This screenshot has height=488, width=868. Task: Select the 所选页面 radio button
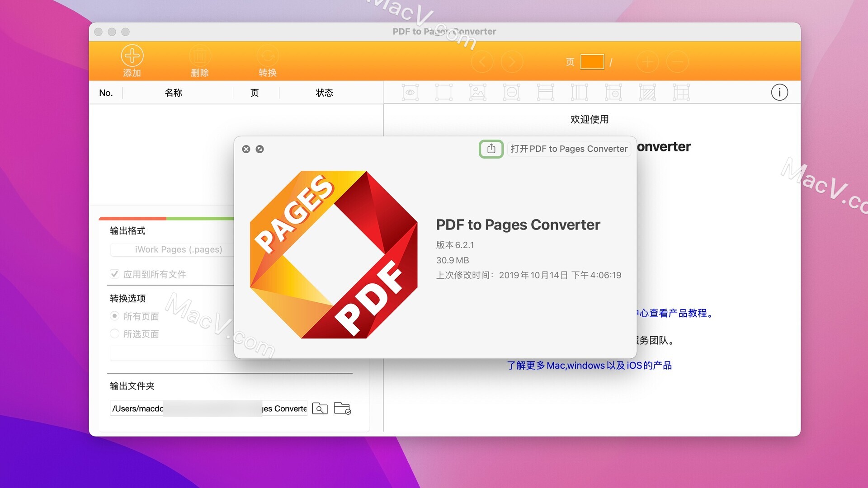(x=114, y=333)
